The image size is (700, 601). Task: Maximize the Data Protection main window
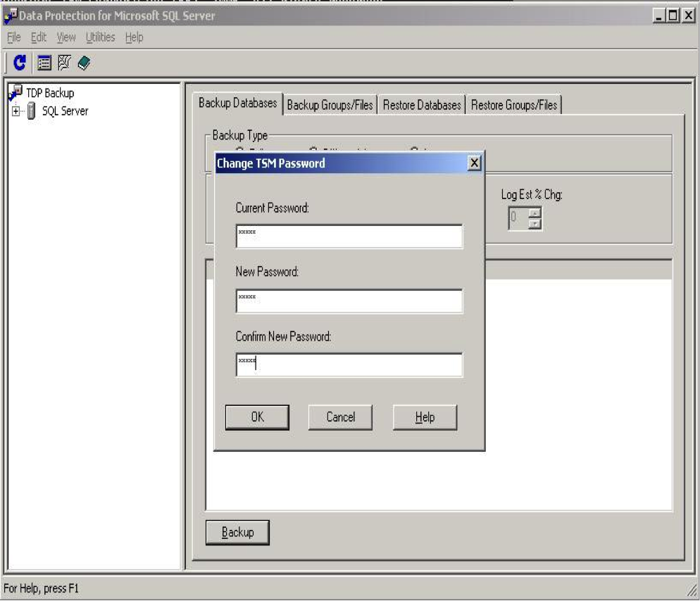[x=673, y=15]
